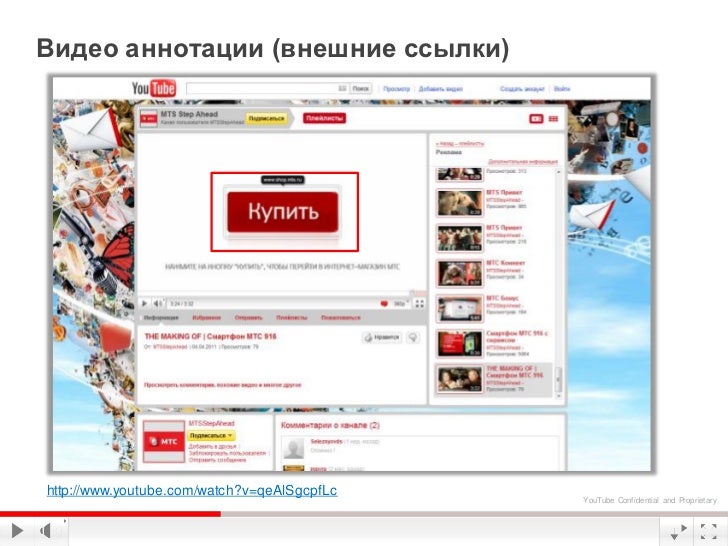Open the Добавить видео link
The width and height of the screenshot is (728, 546).
pos(441,89)
